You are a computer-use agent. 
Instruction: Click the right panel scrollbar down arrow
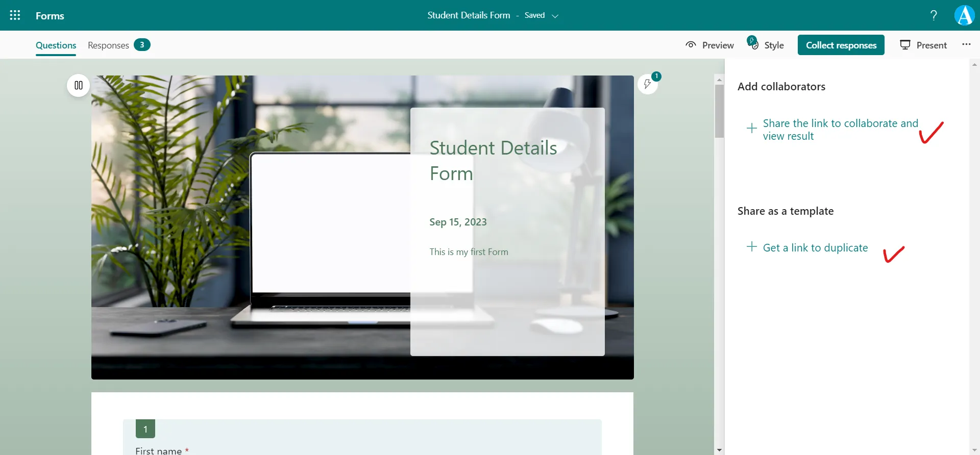point(974,450)
